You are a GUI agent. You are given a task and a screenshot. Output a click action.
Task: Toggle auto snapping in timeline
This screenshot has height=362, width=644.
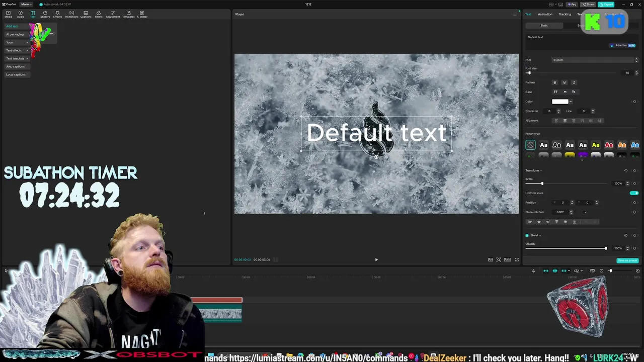555,271
